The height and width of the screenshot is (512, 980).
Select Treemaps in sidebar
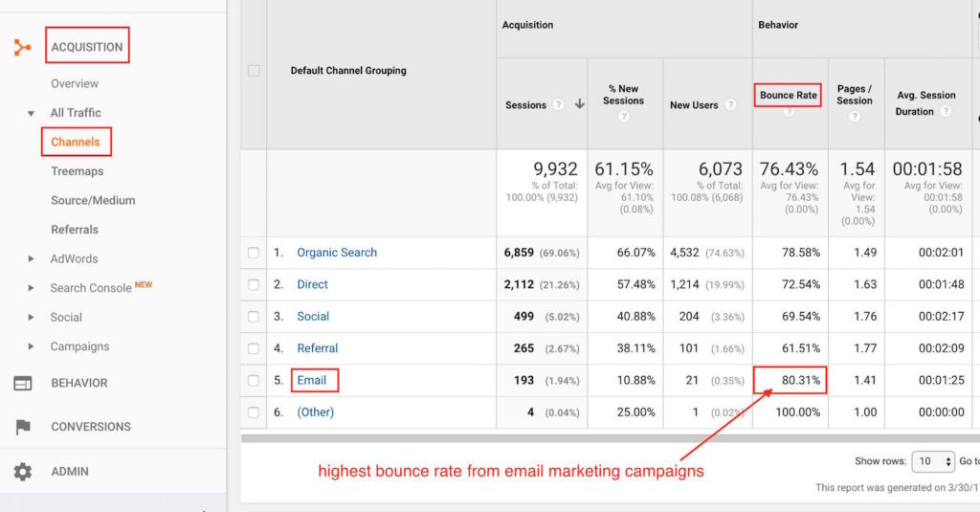coord(77,171)
